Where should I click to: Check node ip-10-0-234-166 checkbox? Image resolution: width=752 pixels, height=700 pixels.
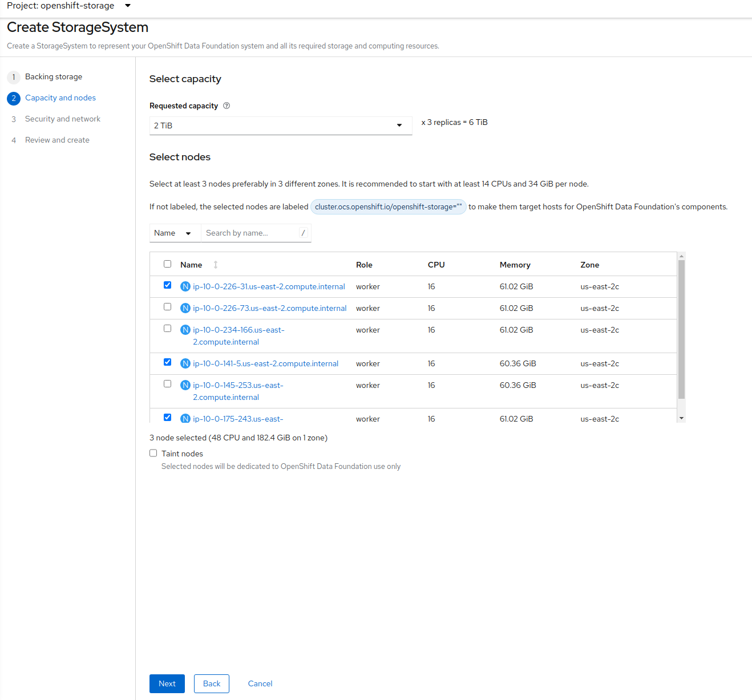(x=167, y=328)
